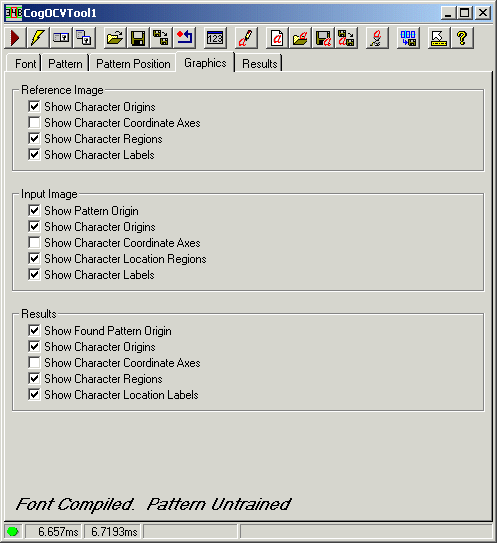Screen dimensions: 497x543
Task: Toggle Results Show Character Origins checkbox
Action: pos(34,346)
